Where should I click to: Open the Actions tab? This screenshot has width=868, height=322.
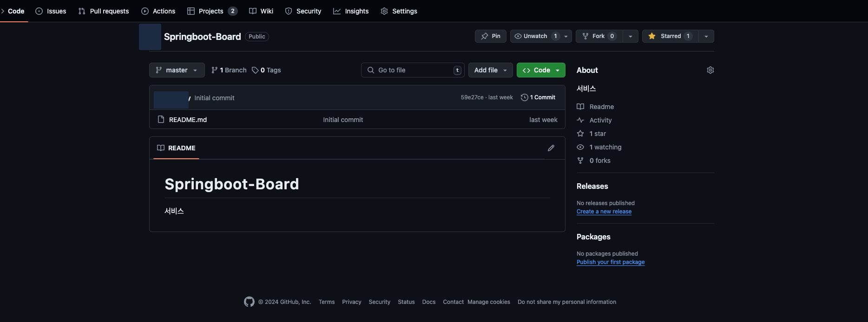click(158, 11)
